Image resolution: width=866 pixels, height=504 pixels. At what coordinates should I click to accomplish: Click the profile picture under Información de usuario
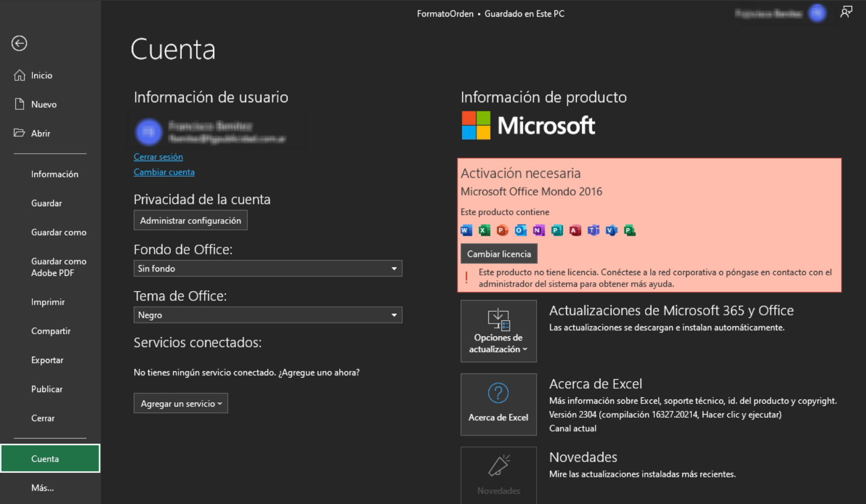[x=149, y=132]
